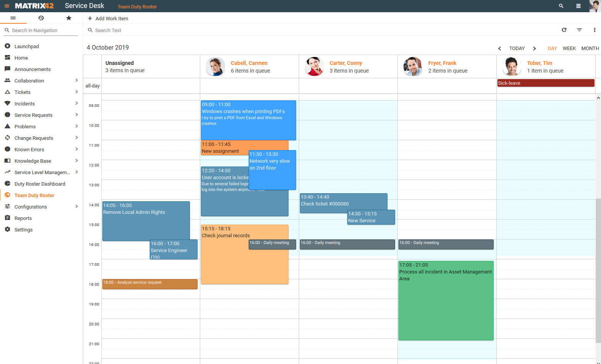Open the filter icon next to refresh

(579, 30)
